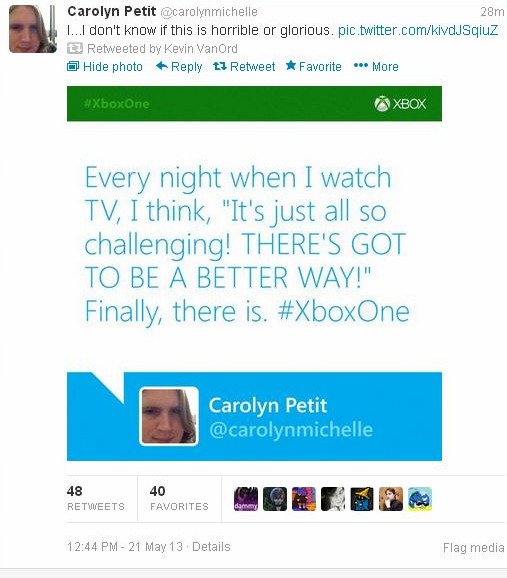
Task: Click the Xbox logo in green banner
Action: (x=400, y=104)
